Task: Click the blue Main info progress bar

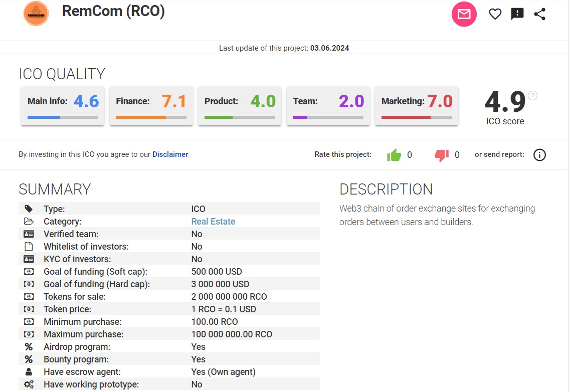Action: click(63, 117)
